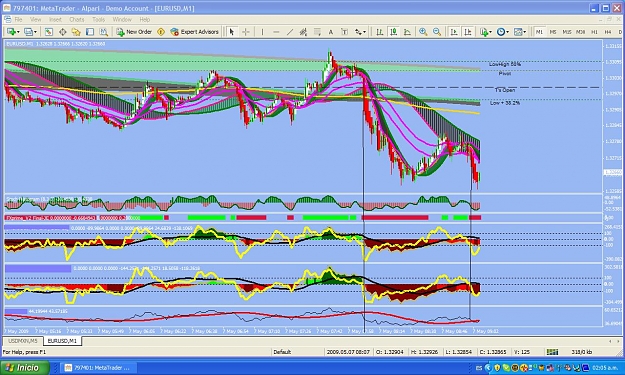Select the Equidistant Channel tool
Screen dimensions: 625x375
coord(303,32)
